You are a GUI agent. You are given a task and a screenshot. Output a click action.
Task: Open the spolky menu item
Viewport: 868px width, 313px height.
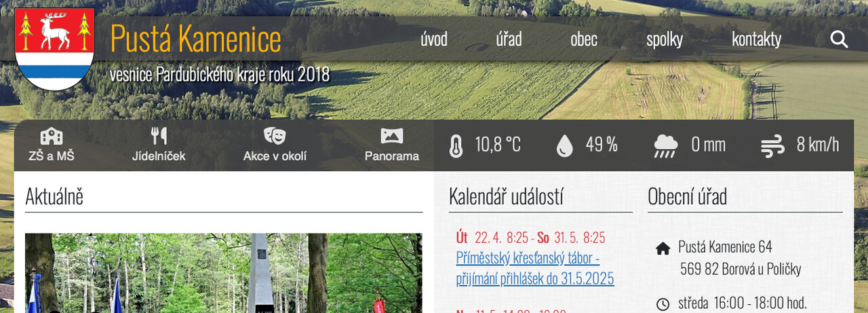click(665, 39)
